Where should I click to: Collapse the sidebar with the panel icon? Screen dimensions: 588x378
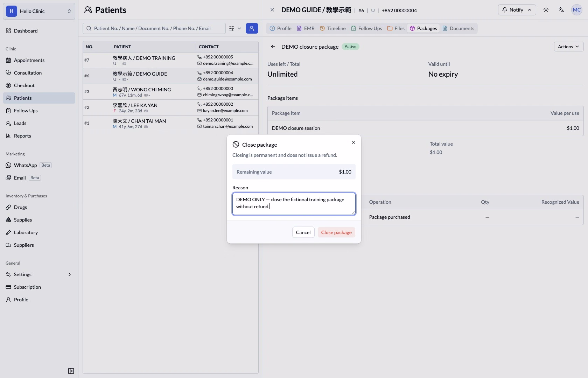(71, 371)
